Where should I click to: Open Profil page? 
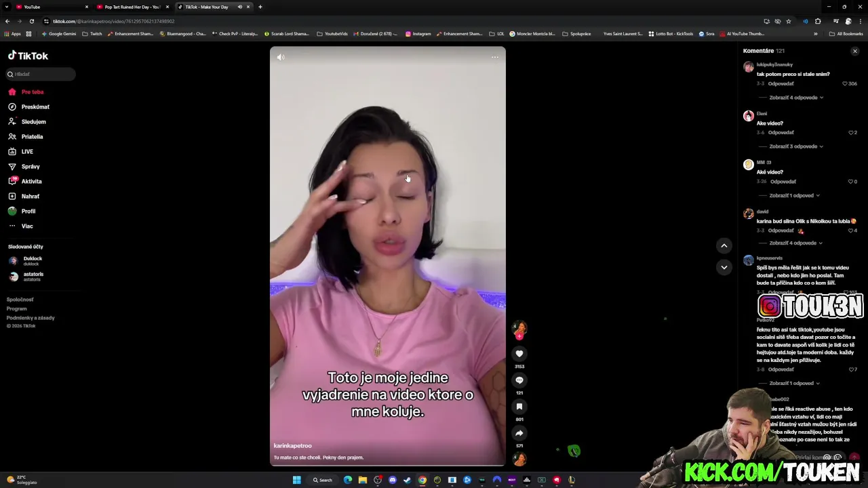(x=28, y=211)
